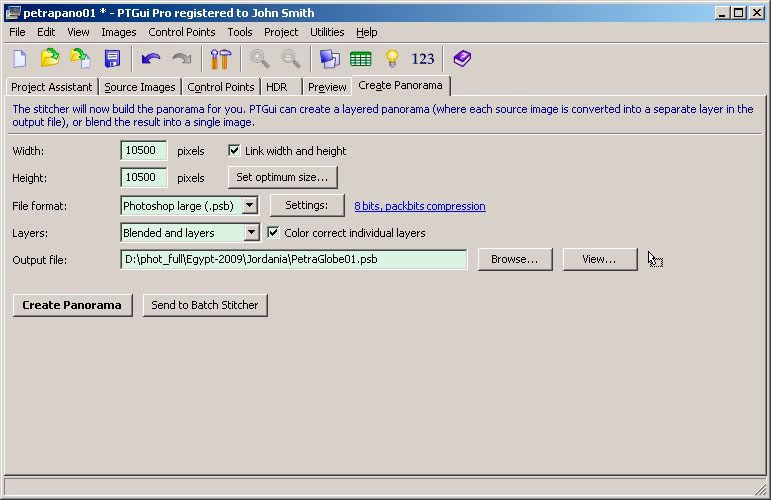This screenshot has height=500, width=771.
Task: Click the light bulb assistant icon
Action: 392,59
